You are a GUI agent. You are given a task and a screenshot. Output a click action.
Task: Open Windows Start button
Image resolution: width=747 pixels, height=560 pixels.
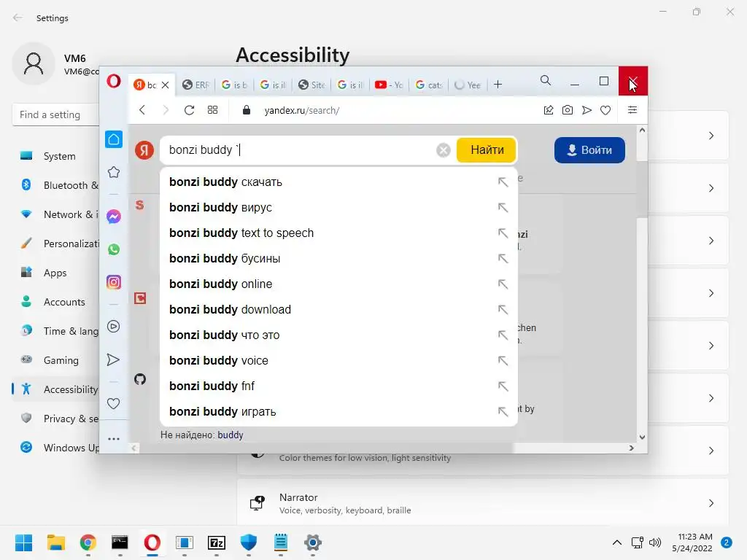coord(24,542)
